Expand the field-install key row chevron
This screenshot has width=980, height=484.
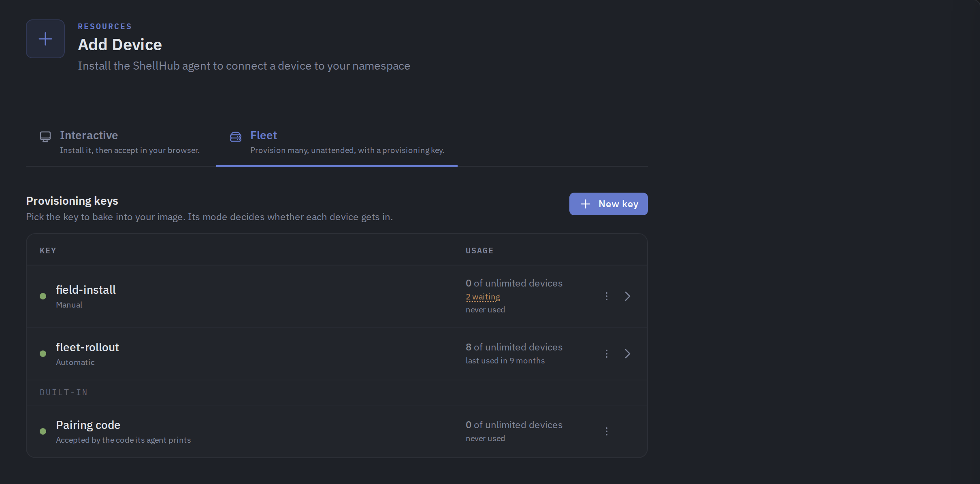pos(627,296)
